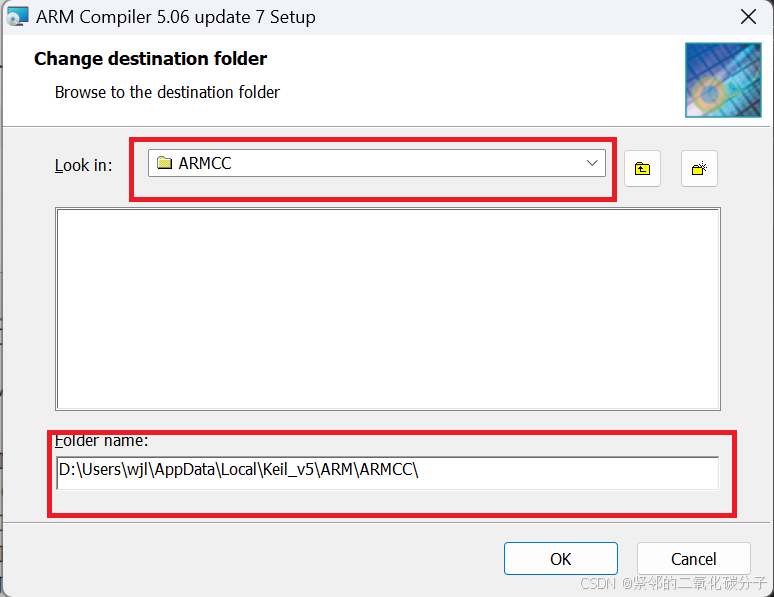Create a new folder
This screenshot has width=774, height=597.
(x=699, y=169)
